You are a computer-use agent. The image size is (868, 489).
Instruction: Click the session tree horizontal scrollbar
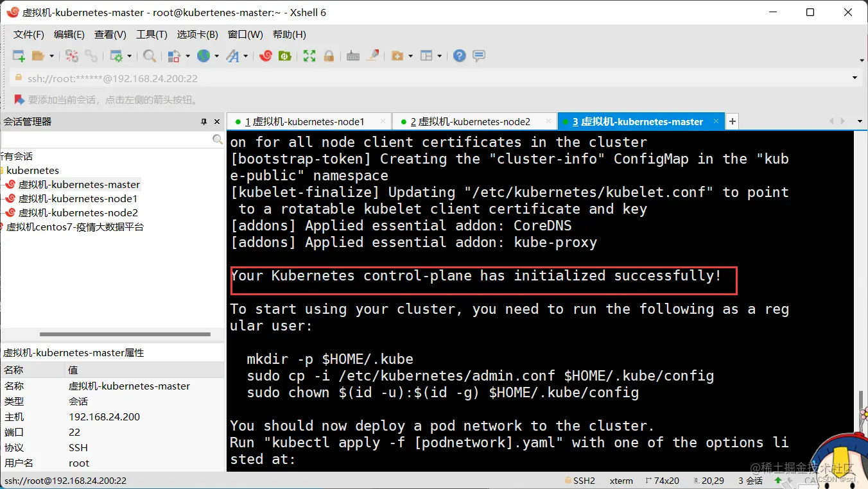(125, 334)
